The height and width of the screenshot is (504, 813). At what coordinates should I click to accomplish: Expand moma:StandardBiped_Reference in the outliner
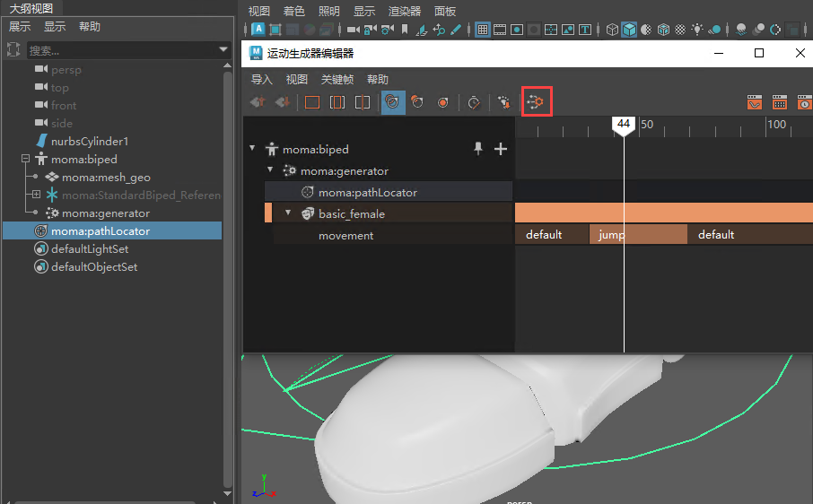click(x=36, y=195)
